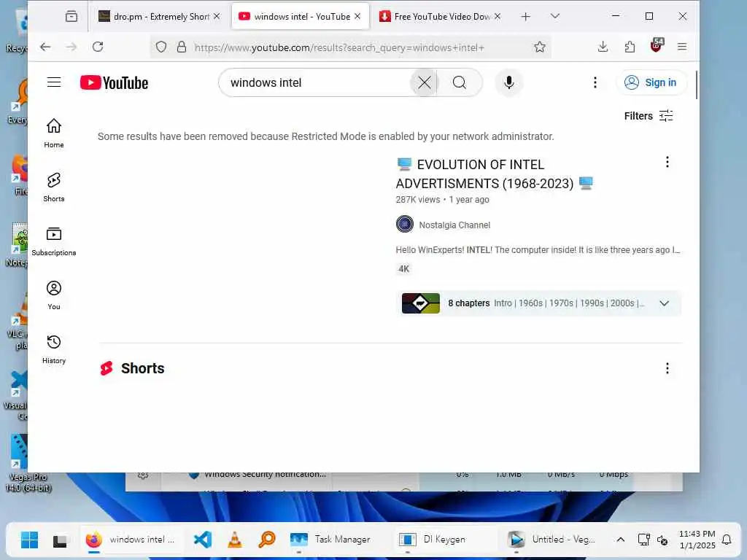Image resolution: width=747 pixels, height=560 pixels.
Task: Open the list all tabs dropdown
Action: 554,16
